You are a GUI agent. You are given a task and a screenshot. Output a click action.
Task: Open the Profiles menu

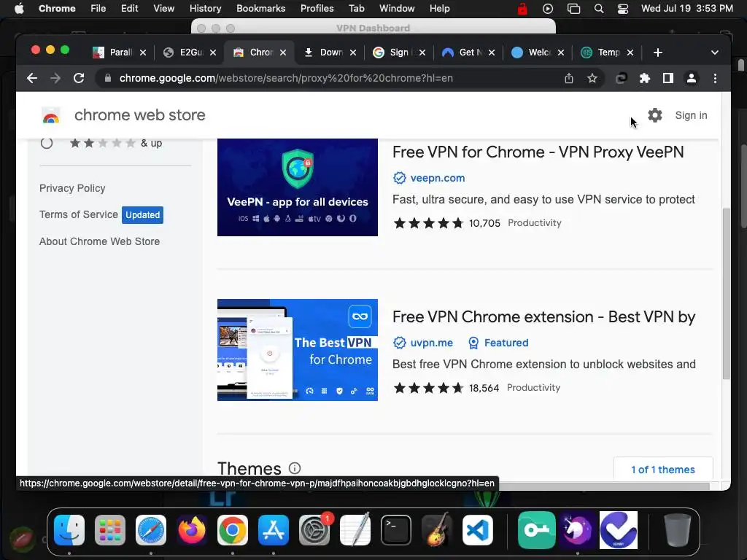pos(317,9)
